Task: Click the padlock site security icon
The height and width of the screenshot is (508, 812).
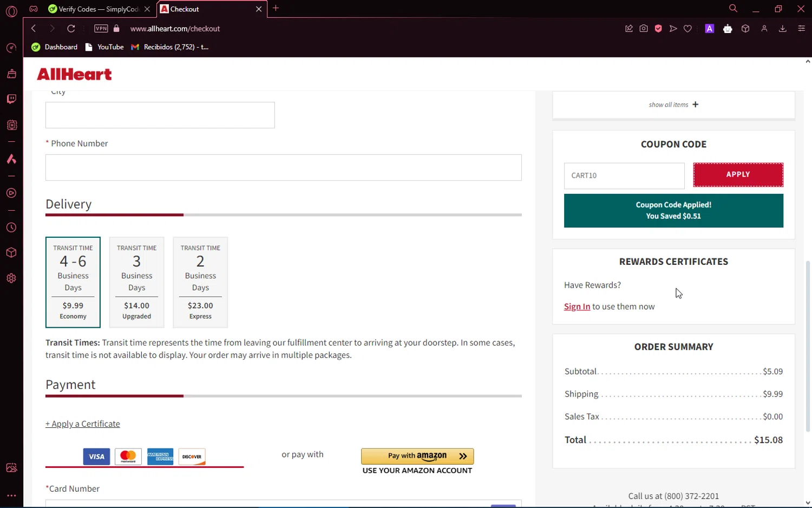Action: coord(116,28)
